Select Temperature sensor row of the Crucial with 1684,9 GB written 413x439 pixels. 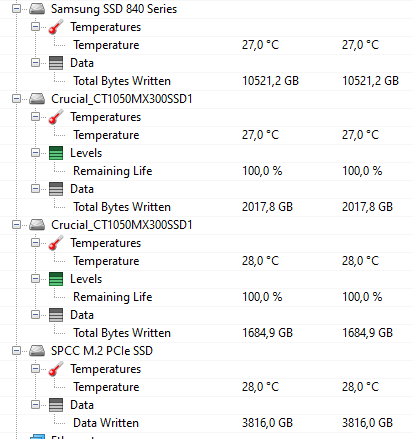pos(206,261)
